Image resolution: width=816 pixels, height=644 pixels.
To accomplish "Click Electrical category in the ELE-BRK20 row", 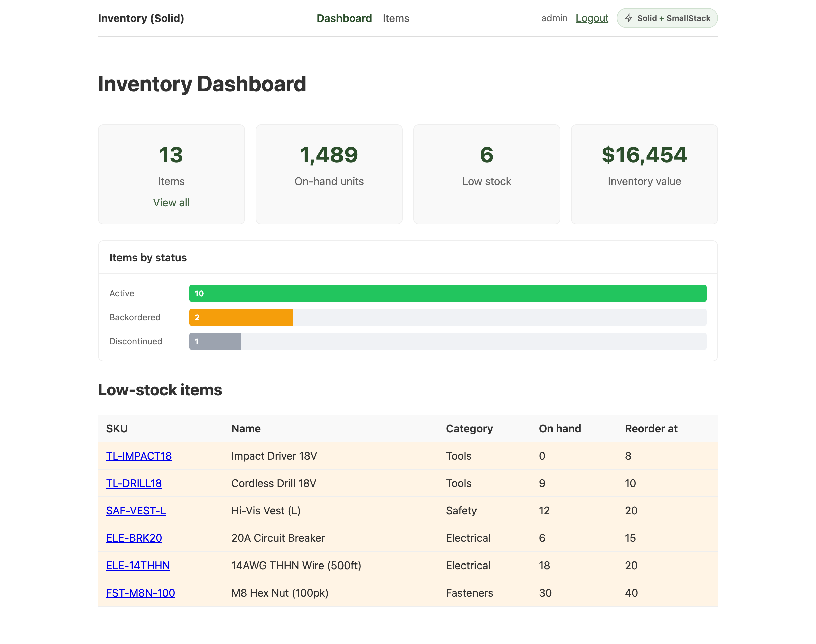I will click(468, 538).
